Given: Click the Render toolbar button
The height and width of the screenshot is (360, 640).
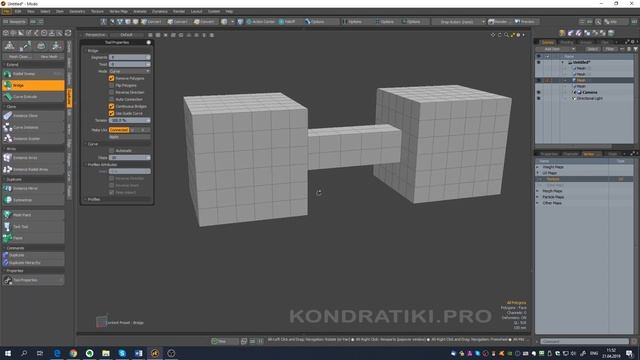Looking at the screenshot, I should pyautogui.click(x=498, y=22).
